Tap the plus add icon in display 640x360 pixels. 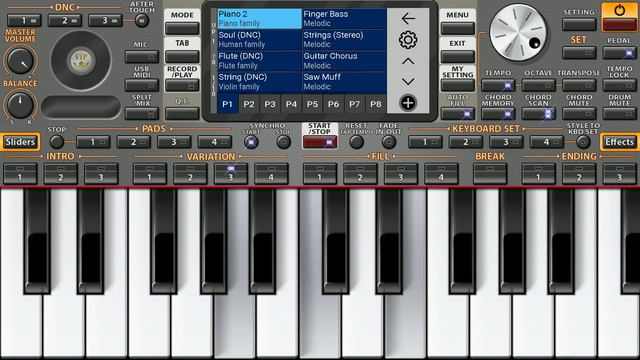[408, 103]
